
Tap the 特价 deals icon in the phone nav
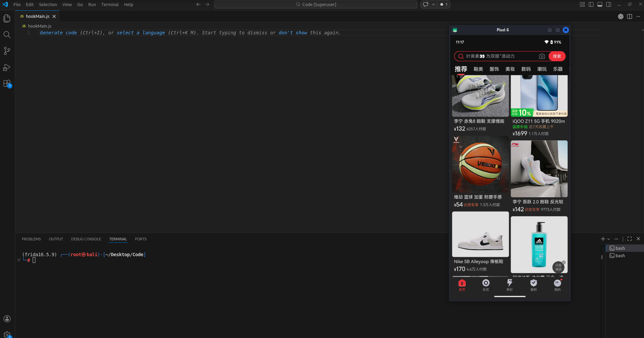(x=510, y=285)
